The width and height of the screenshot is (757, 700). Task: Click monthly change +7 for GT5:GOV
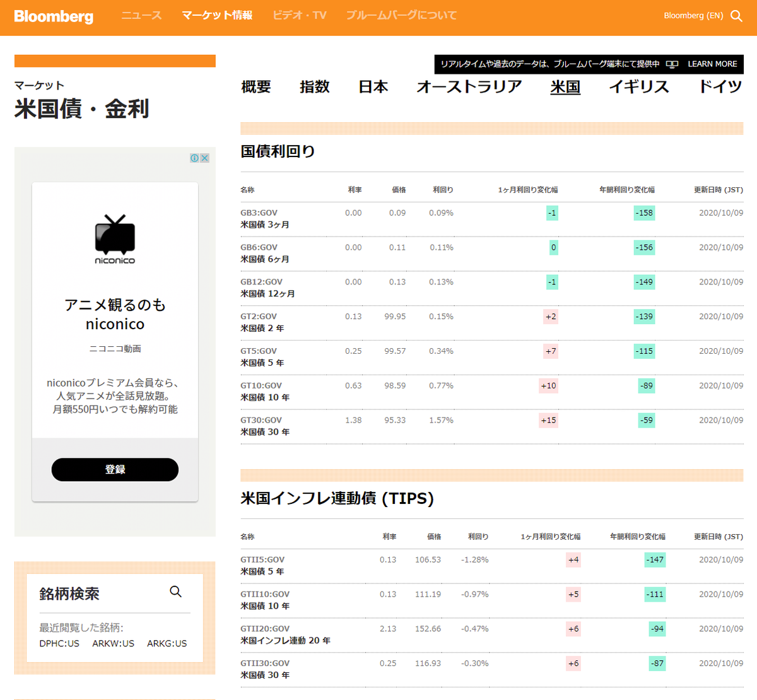click(x=551, y=351)
